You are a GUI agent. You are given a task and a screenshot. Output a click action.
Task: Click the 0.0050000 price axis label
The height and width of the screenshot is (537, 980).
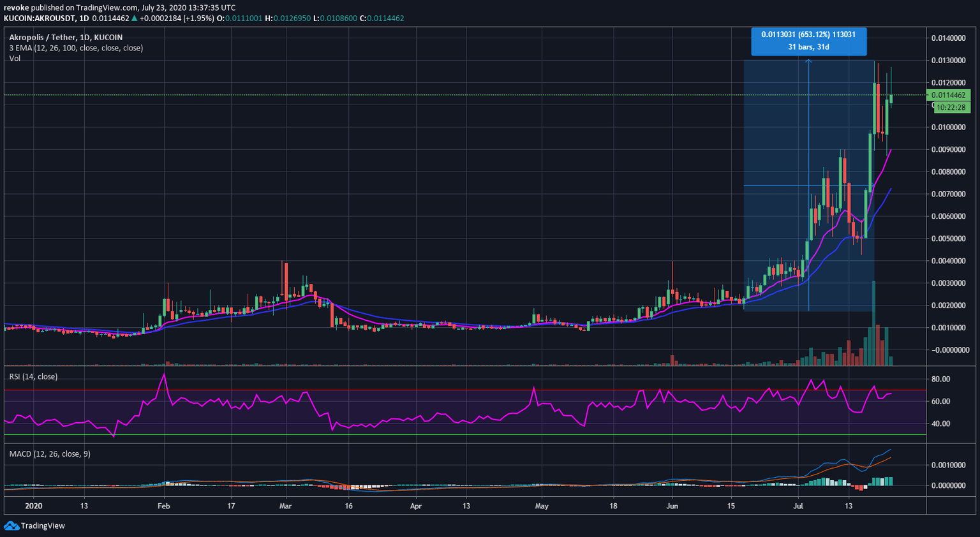[948, 239]
